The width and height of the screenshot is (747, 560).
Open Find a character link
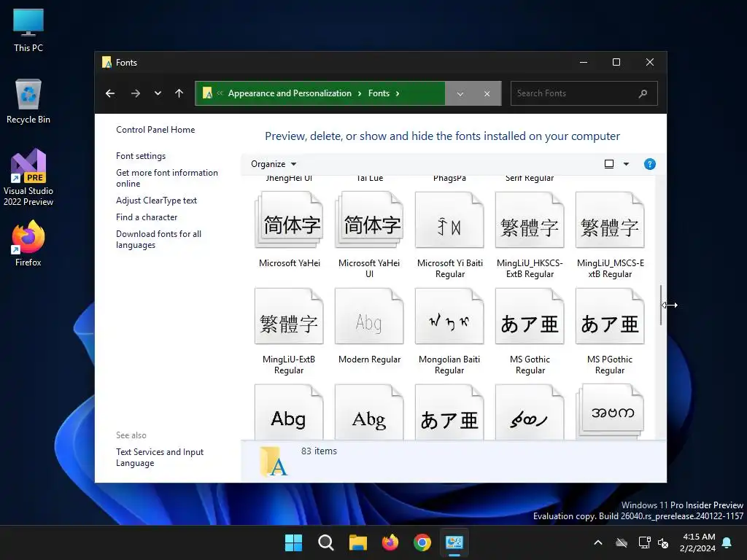tap(147, 217)
